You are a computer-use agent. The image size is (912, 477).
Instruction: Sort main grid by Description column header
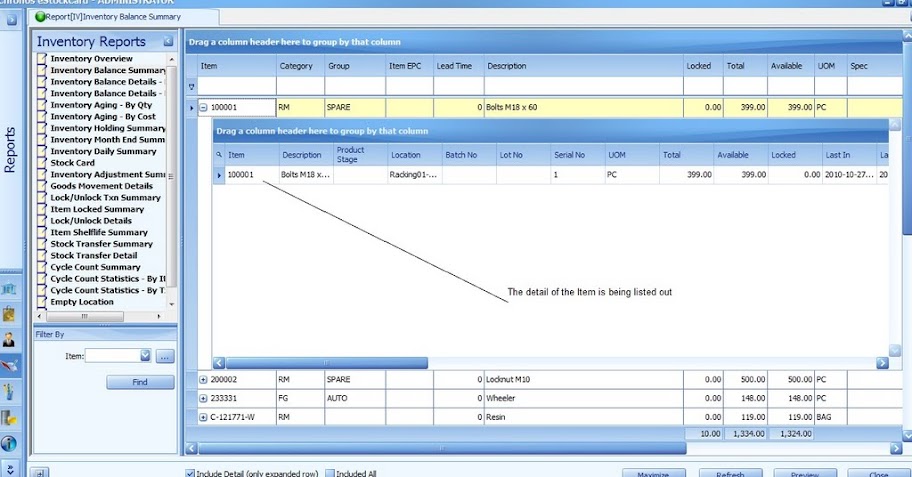pos(583,66)
